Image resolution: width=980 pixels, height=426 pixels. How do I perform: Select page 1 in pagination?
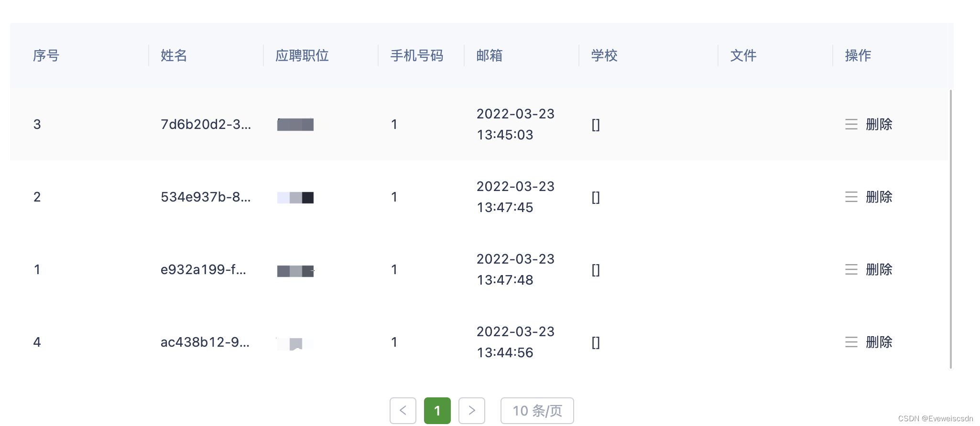(437, 411)
